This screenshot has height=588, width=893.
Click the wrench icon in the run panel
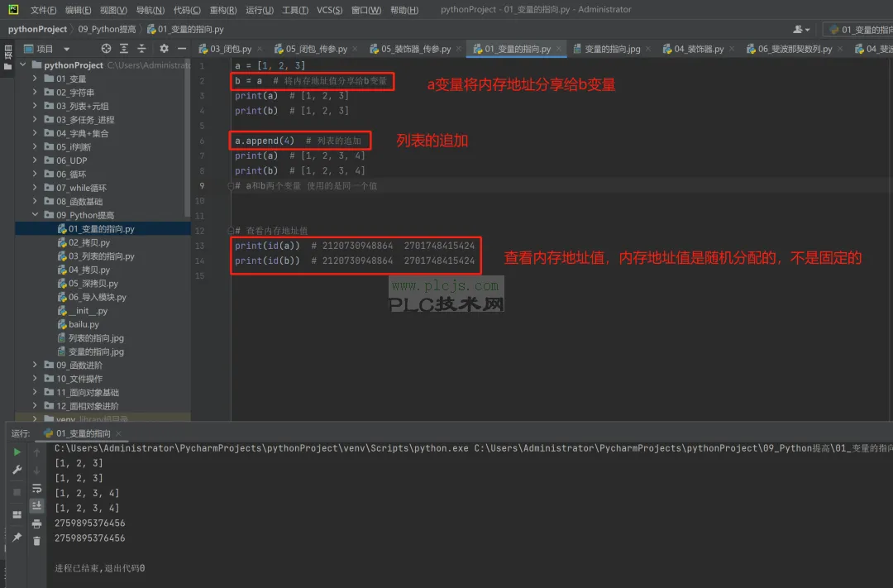pos(17,470)
